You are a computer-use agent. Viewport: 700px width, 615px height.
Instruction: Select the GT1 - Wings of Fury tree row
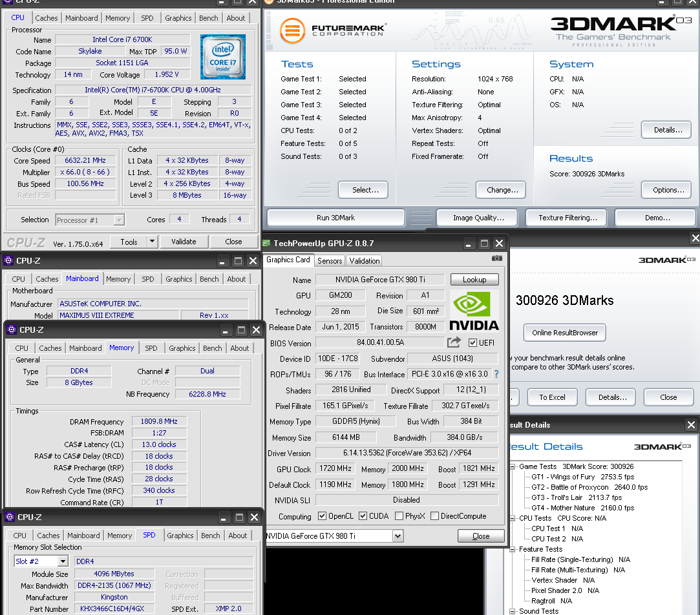pyautogui.click(x=582, y=477)
